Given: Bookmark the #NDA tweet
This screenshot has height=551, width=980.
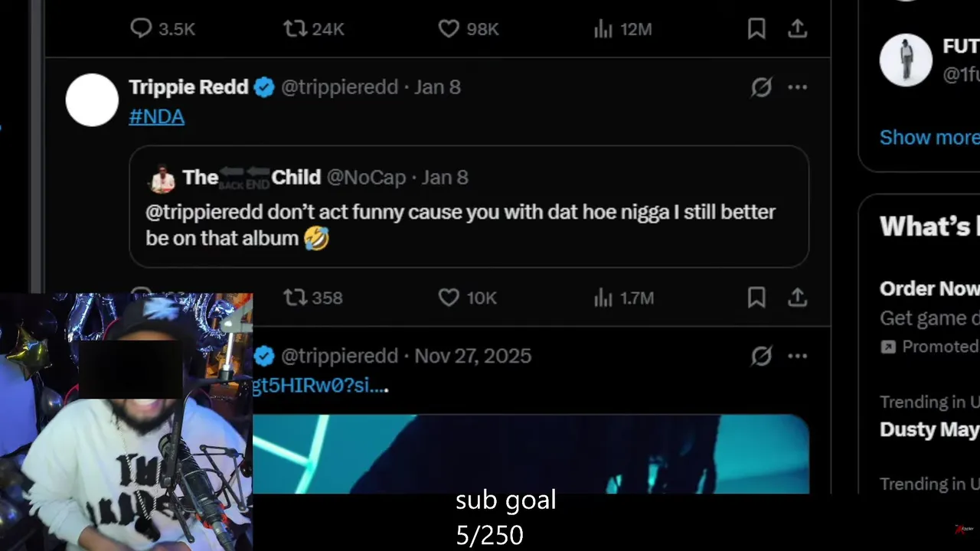Looking at the screenshot, I should 756,298.
